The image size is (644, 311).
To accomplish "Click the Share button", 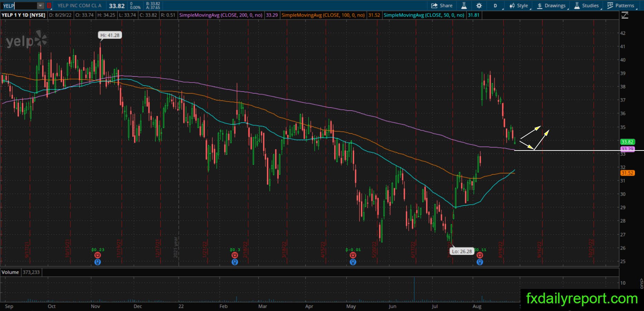I will (442, 6).
